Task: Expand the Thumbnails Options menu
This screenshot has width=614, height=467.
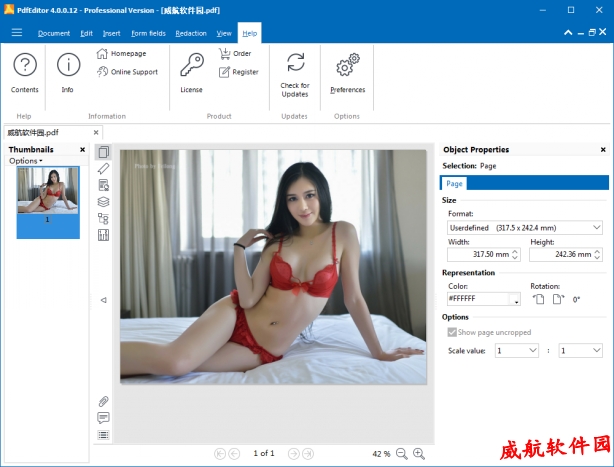Action: [26, 161]
